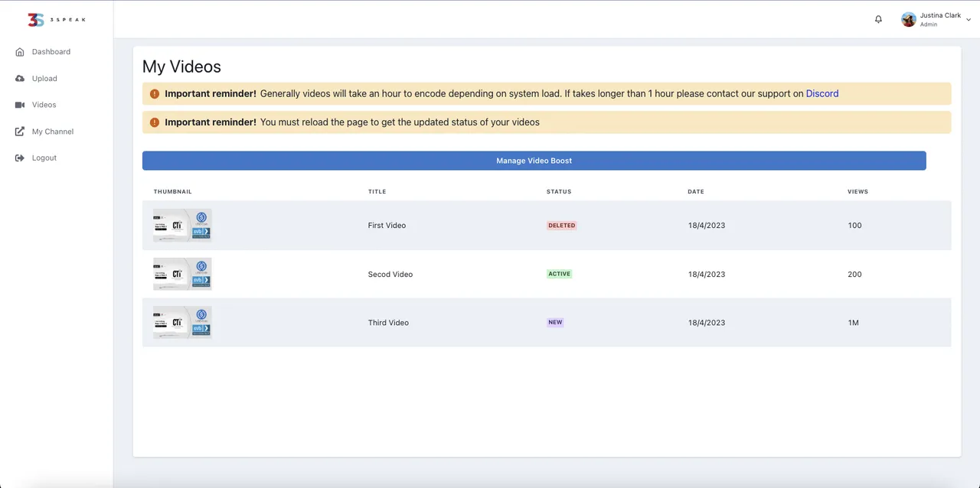Click the Dashboard home icon

click(x=20, y=52)
